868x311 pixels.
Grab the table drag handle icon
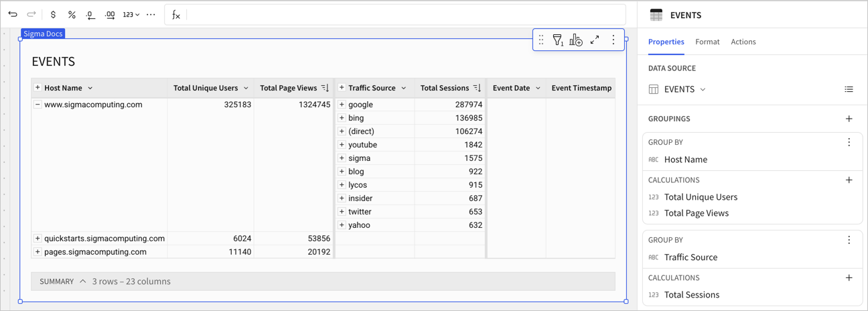tap(541, 40)
